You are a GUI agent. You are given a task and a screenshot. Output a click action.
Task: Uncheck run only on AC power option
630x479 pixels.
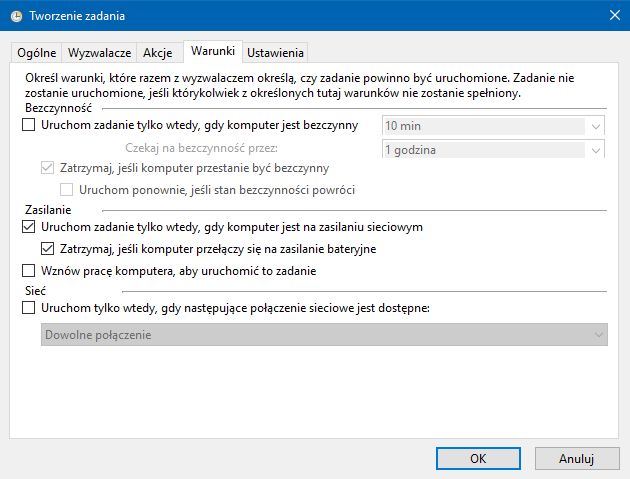28,227
